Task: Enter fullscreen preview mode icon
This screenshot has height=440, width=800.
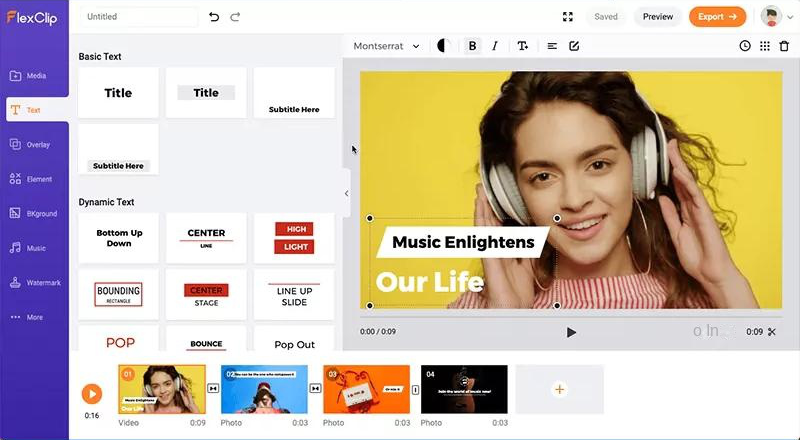Action: tap(568, 17)
